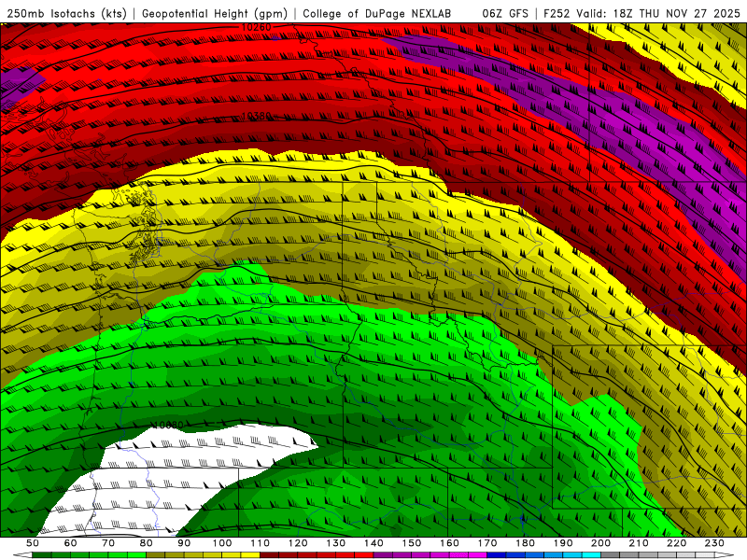The width and height of the screenshot is (747, 560).
Task: Click the lightest gray swatch below 230
Action: pyautogui.click(x=705, y=555)
